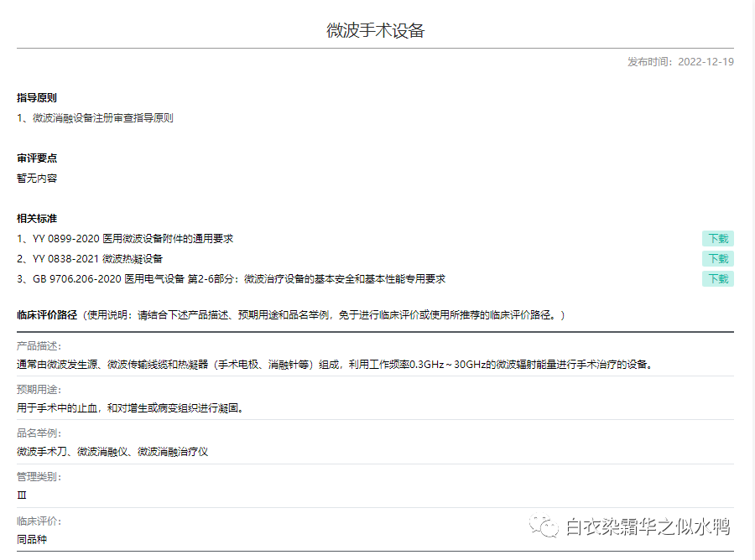Click the 临床评价 field label
This screenshot has width=755, height=560.
tap(39, 521)
